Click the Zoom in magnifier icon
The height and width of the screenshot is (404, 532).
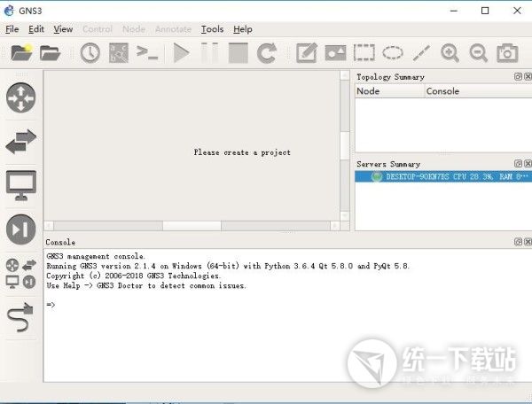pos(450,53)
